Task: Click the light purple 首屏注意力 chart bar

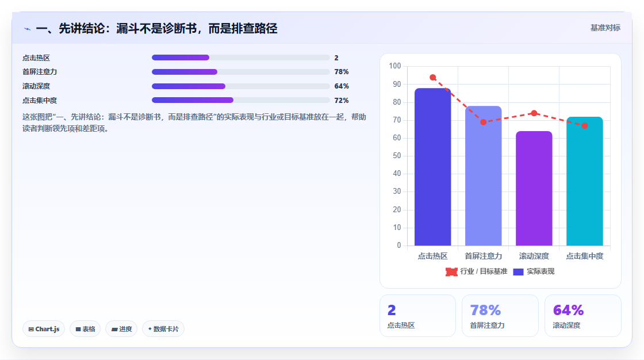Action: pos(484,176)
